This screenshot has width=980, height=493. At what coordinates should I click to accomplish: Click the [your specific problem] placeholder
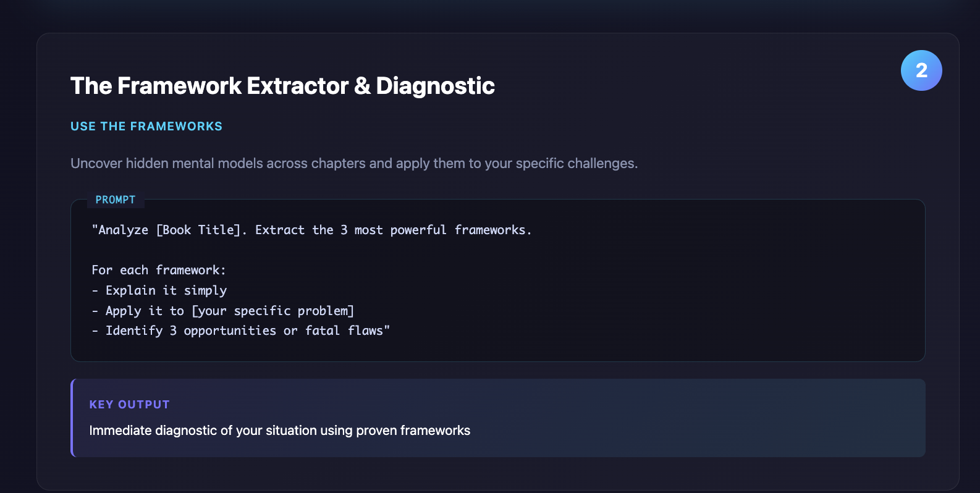click(272, 311)
